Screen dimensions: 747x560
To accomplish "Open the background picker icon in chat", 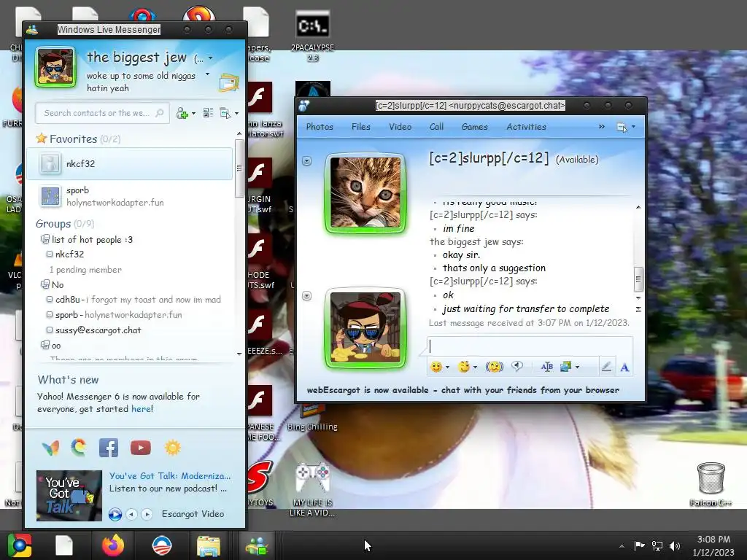I will pyautogui.click(x=566, y=367).
